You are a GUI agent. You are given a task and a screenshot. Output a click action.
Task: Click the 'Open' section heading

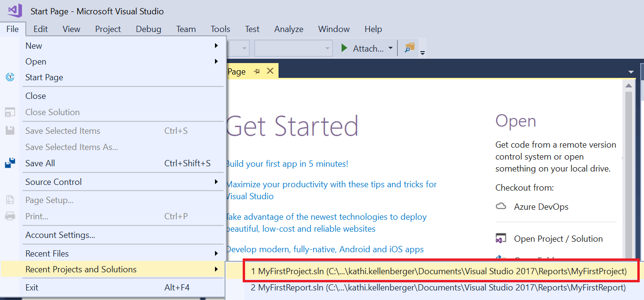515,121
